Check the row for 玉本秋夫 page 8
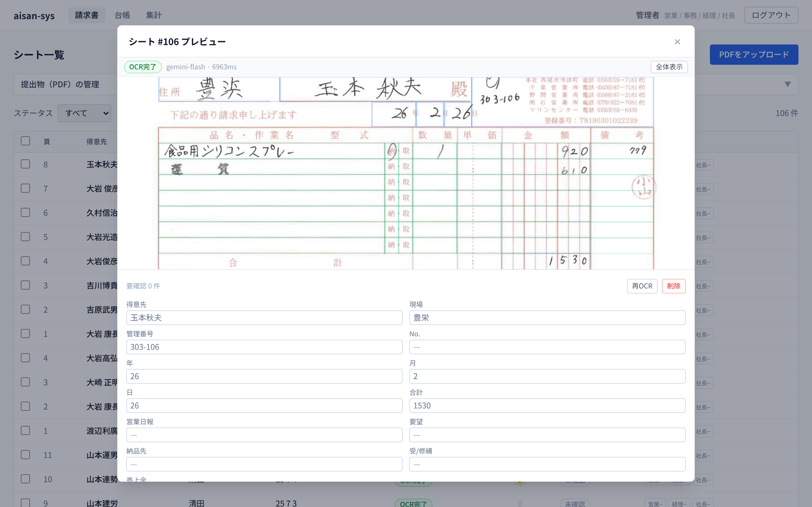The height and width of the screenshot is (507, 812). pyautogui.click(x=25, y=164)
